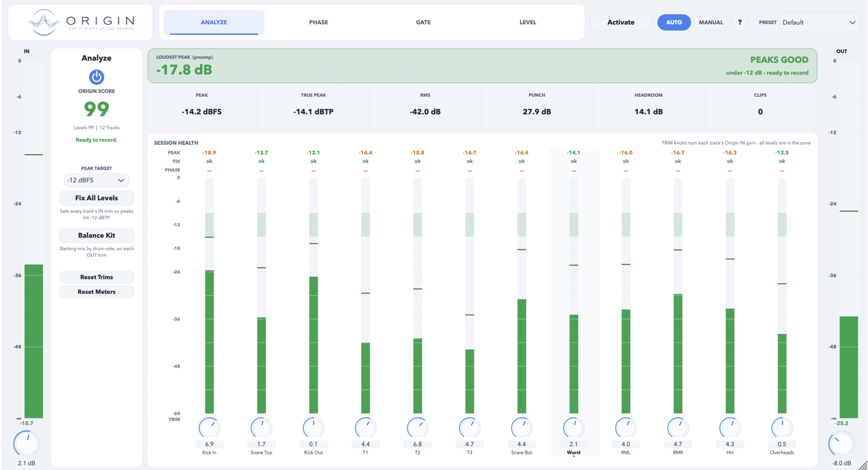Click the Wurst trim knob

pyautogui.click(x=574, y=428)
